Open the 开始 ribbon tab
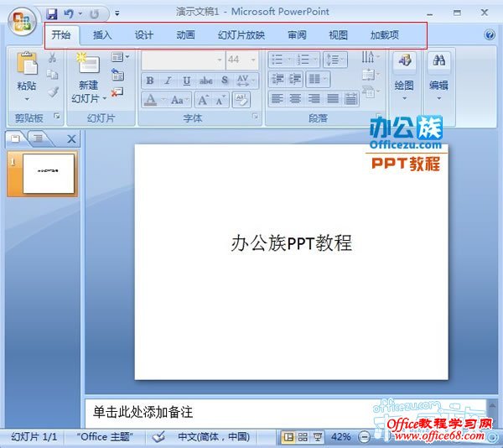 (x=61, y=34)
